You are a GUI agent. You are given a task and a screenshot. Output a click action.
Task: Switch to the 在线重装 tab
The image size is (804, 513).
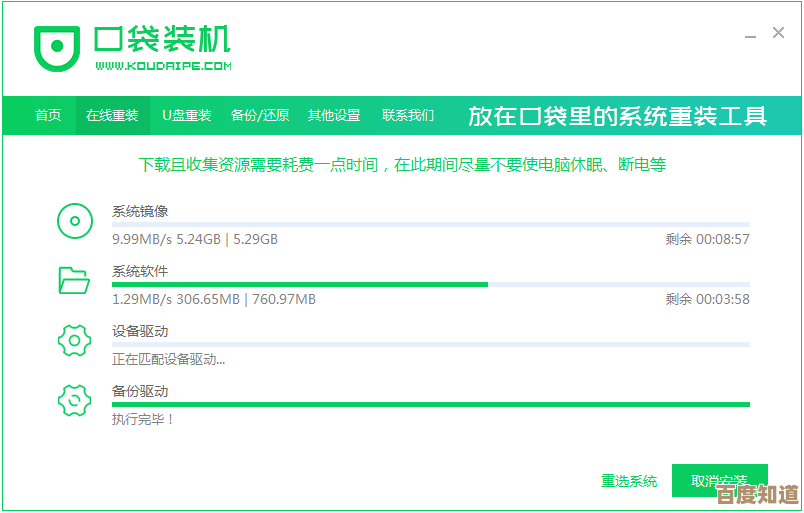coord(112,116)
